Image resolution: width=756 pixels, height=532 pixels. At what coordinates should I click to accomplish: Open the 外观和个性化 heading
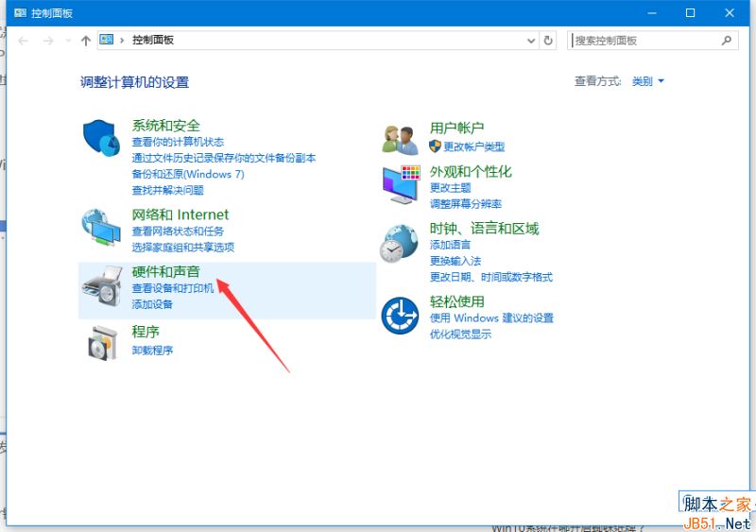(x=471, y=171)
